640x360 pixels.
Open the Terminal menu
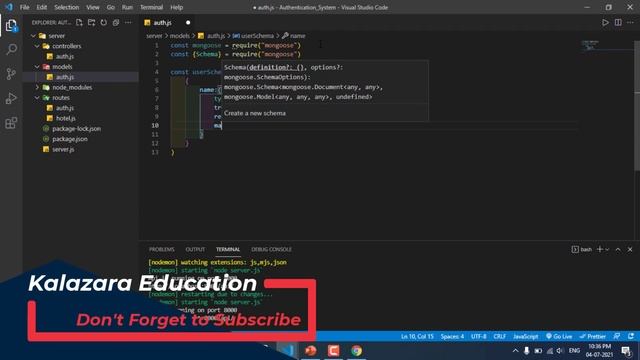151,7
